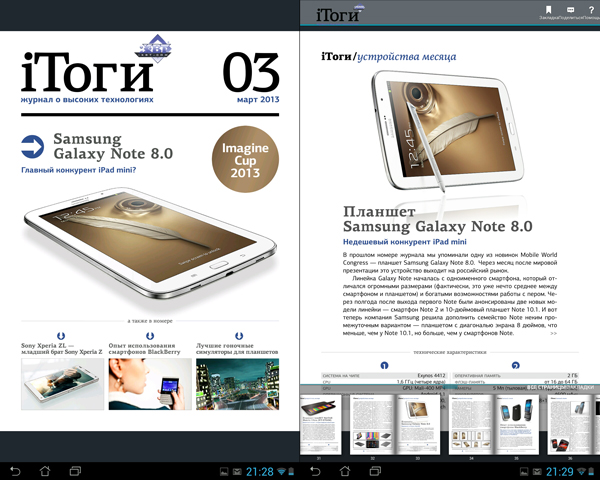Viewport: 600px width, 480px height.
Task: Open cover headline Samsung Galaxy Note 8.0
Action: 113,146
